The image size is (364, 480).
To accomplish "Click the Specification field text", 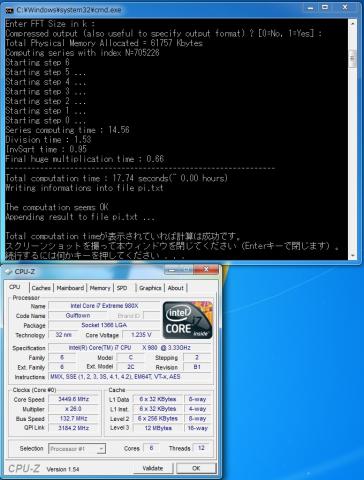I will point(130,348).
